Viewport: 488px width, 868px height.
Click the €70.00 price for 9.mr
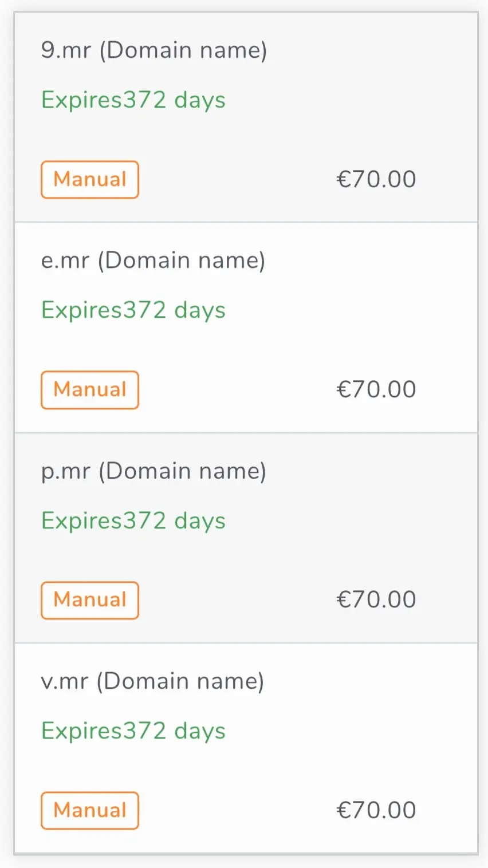376,179
